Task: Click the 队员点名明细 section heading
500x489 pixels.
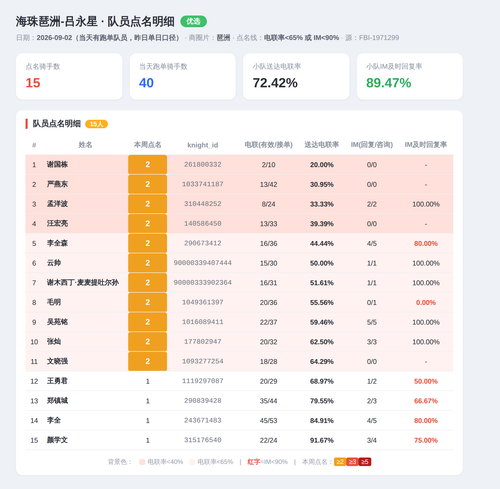Action: coord(57,124)
